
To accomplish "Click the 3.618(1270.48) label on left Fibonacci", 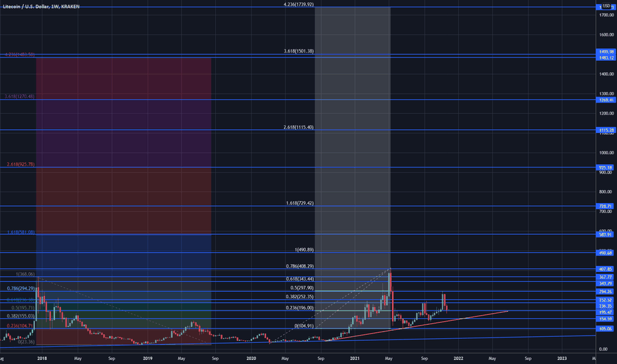I will (20, 97).
